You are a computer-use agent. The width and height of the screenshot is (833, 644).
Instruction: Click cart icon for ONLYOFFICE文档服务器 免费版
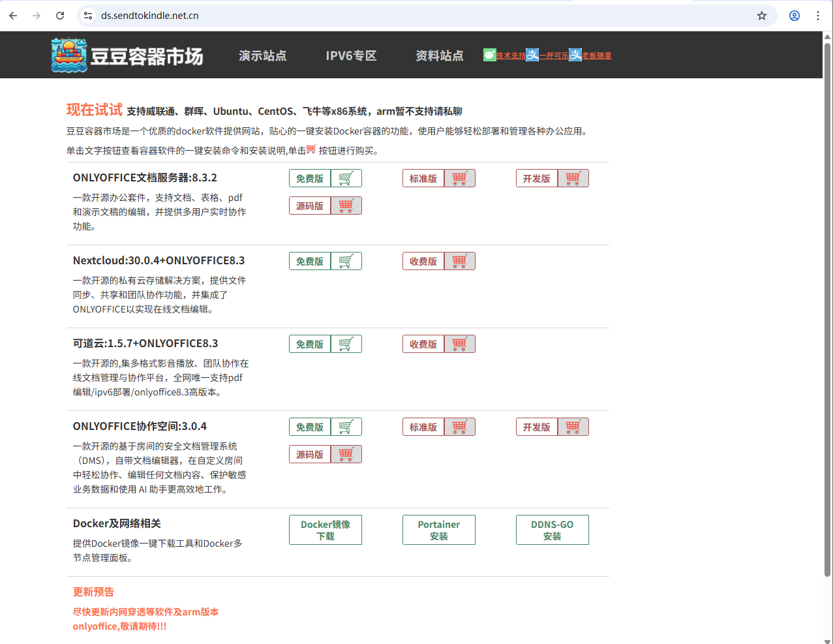pyautogui.click(x=346, y=178)
